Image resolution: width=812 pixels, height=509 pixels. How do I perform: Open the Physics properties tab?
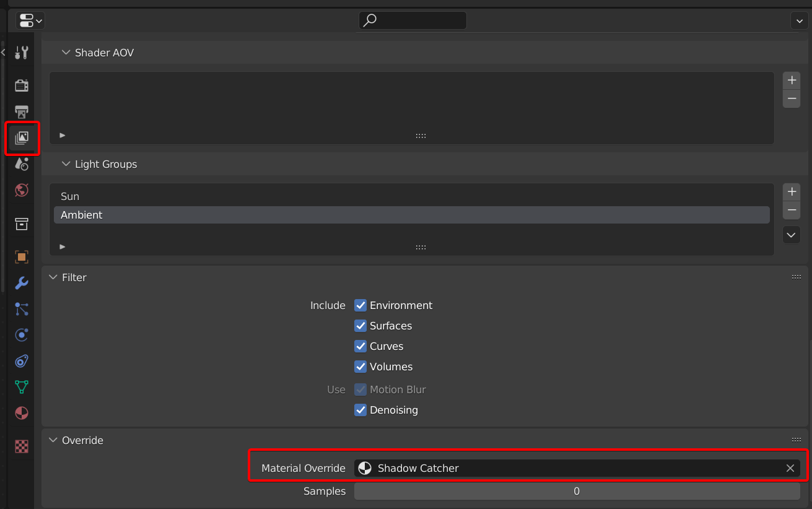[x=22, y=335]
